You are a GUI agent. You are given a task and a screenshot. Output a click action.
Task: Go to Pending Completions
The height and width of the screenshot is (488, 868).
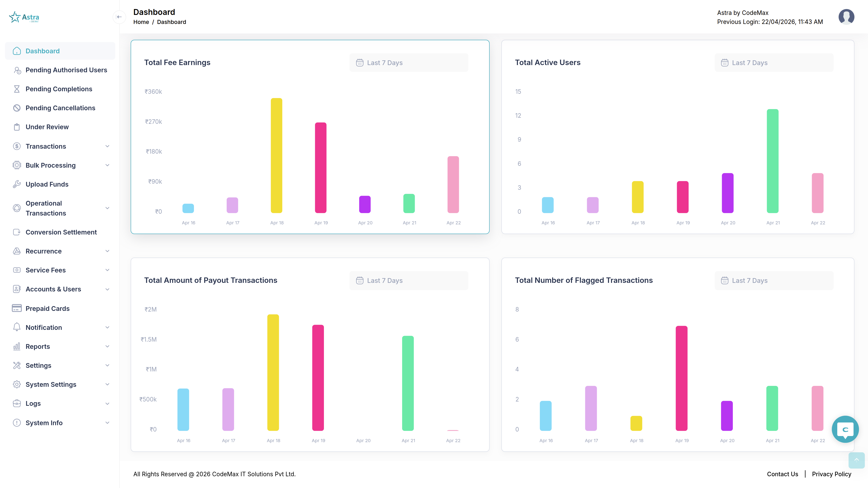(x=60, y=89)
